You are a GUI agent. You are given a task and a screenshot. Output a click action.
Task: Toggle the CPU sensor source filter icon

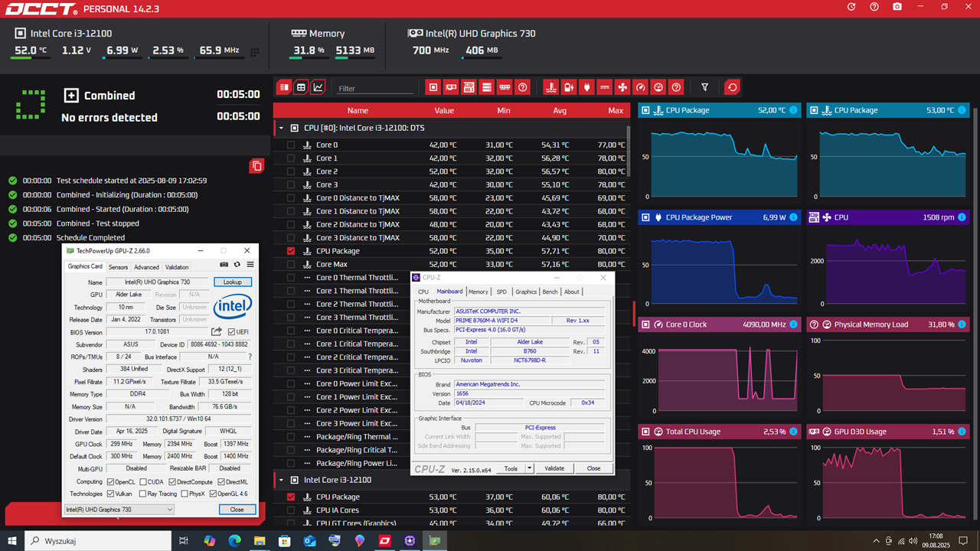[433, 87]
